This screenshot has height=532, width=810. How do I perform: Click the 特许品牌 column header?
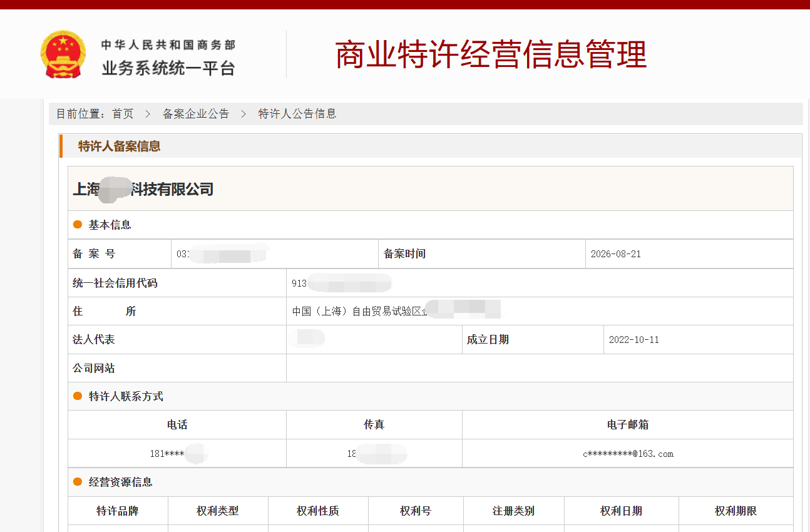coord(118,511)
